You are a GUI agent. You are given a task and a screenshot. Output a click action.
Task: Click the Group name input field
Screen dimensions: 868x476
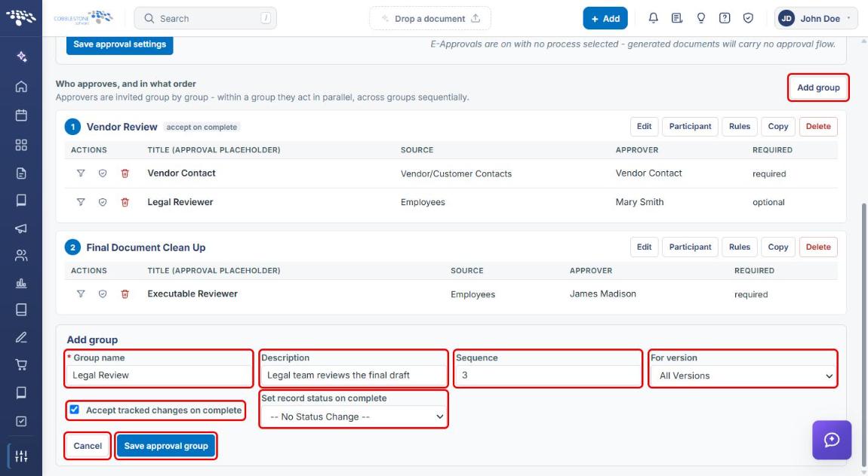pyautogui.click(x=159, y=375)
